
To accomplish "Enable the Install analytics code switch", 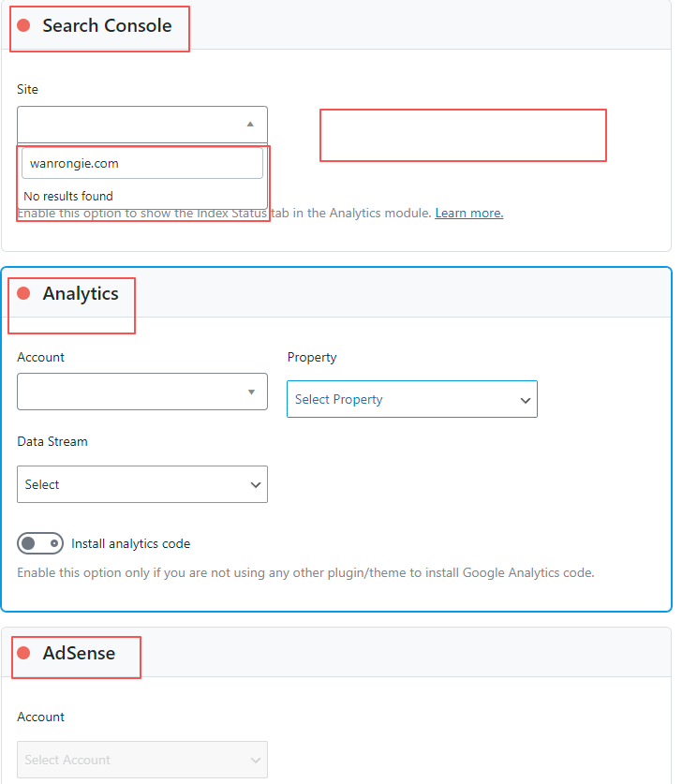I will (40, 543).
